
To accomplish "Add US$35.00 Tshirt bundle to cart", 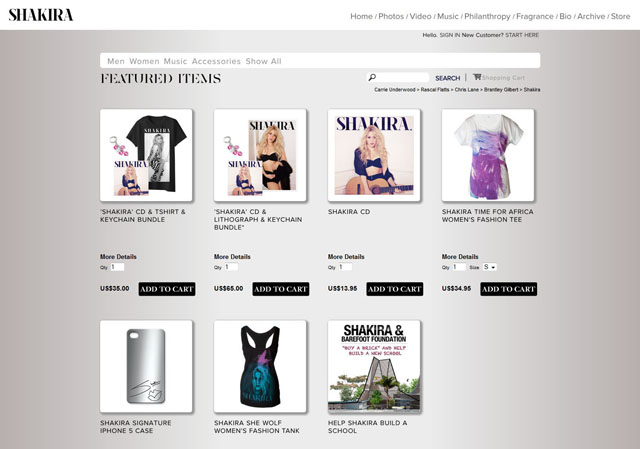I will (167, 289).
